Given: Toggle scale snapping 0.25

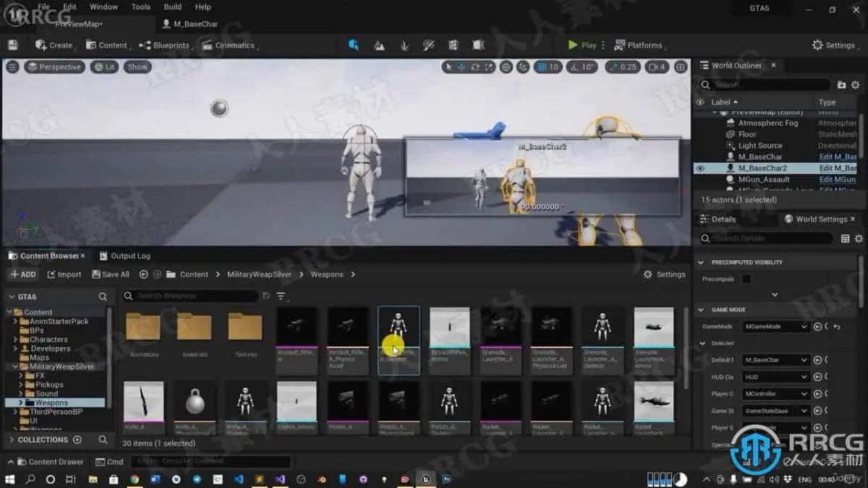Looking at the screenshot, I should point(623,67).
